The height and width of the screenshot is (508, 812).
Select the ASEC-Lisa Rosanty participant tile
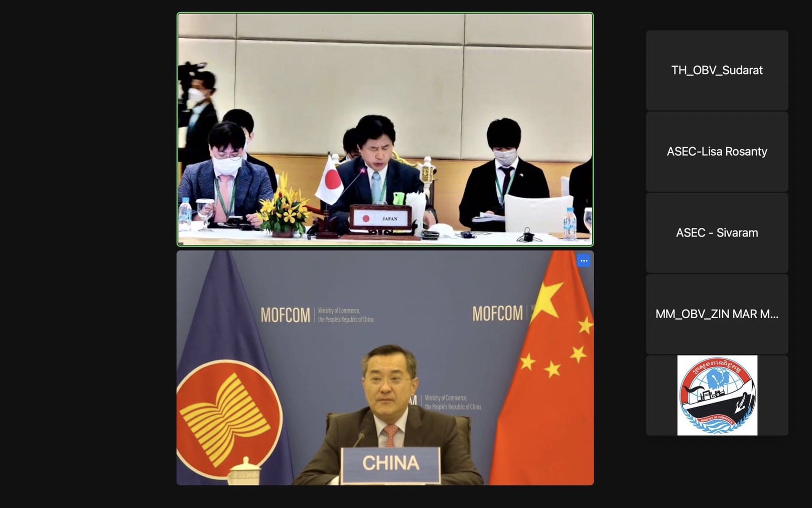[717, 152]
